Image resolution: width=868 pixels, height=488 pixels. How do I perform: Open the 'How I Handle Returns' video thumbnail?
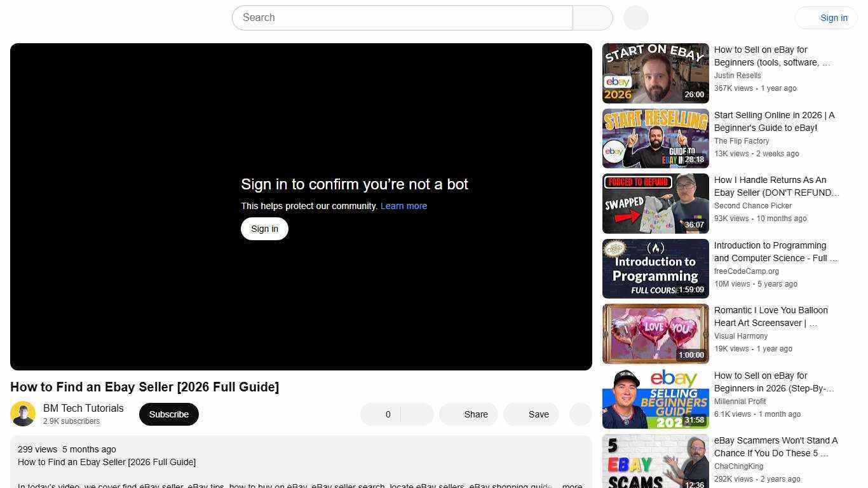655,203
